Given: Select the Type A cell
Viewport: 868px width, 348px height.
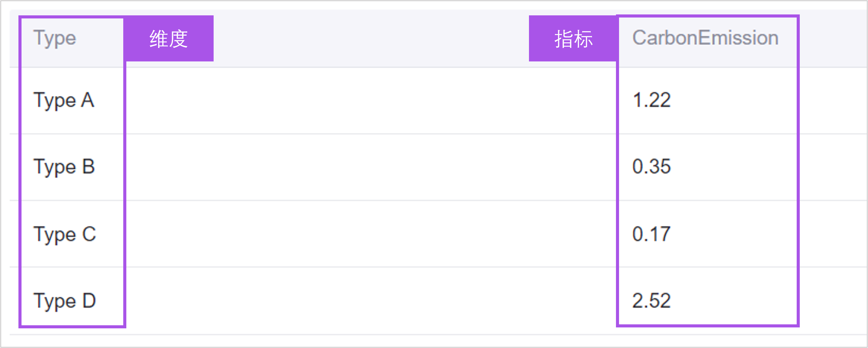Looking at the screenshot, I should [64, 100].
